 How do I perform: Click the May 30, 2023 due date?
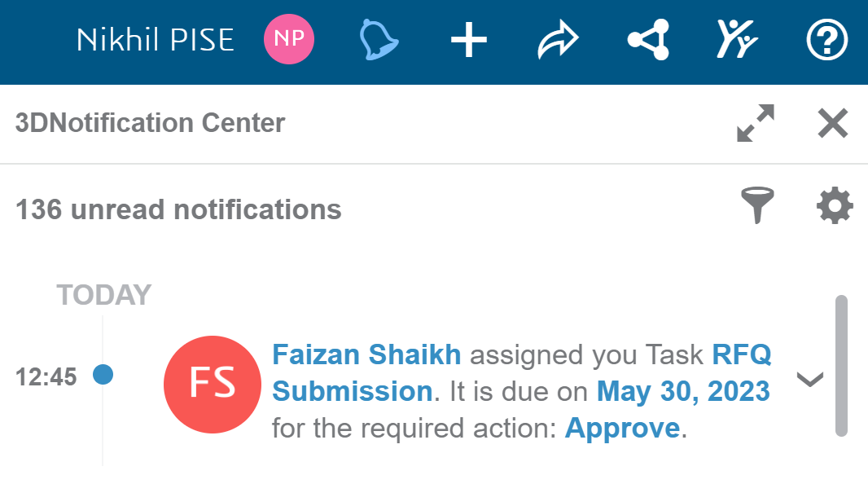683,391
